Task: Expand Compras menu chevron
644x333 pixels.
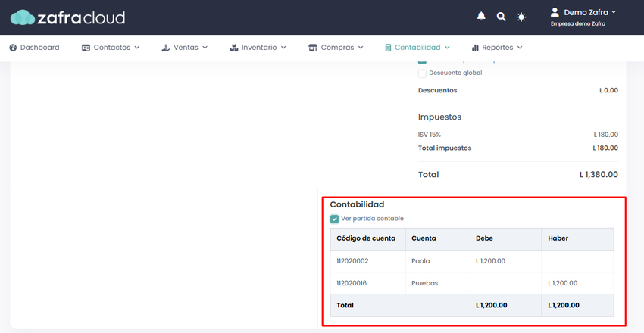Action: pos(361,48)
